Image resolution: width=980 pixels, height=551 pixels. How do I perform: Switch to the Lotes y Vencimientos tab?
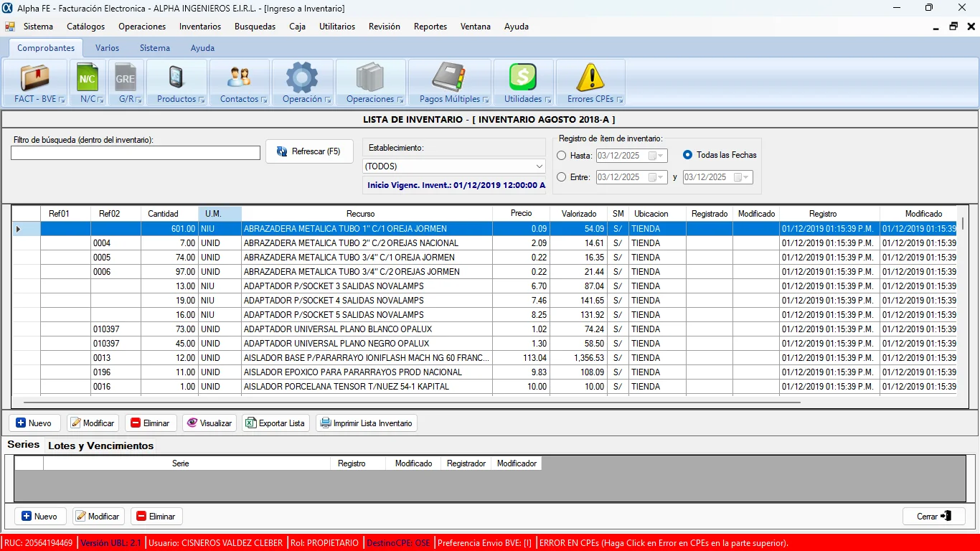100,446
